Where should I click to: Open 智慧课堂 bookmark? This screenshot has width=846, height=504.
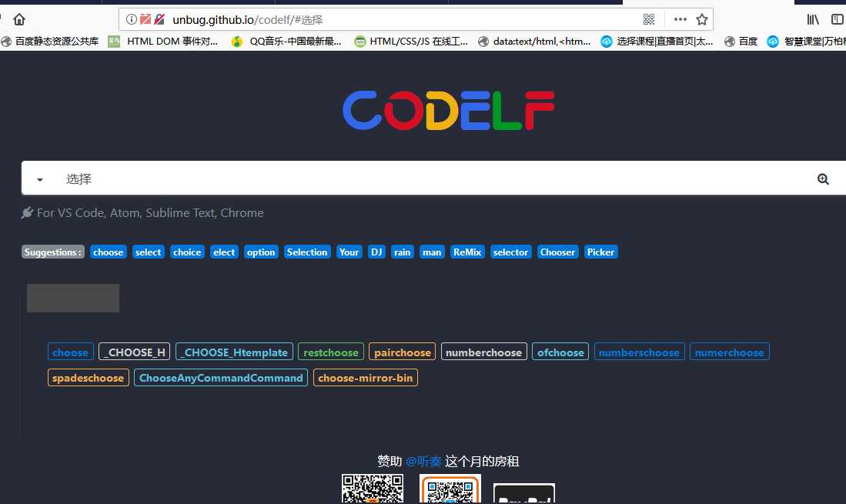tap(806, 41)
